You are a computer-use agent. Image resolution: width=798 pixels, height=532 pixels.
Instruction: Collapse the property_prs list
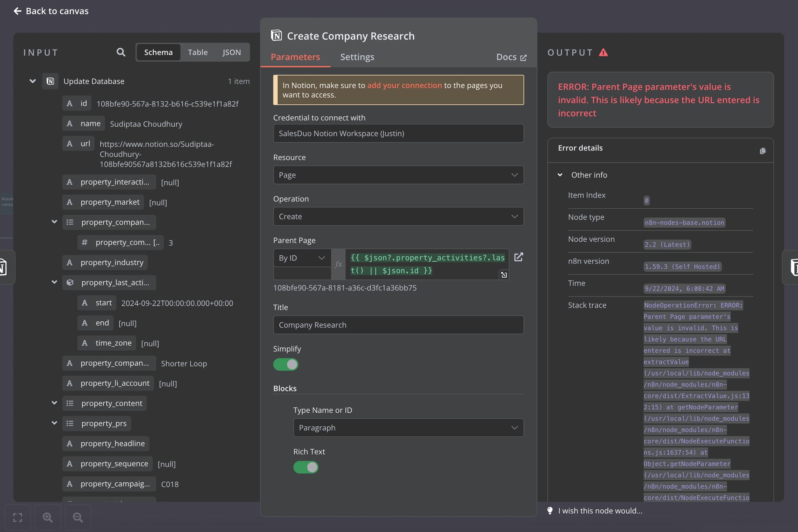click(54, 423)
